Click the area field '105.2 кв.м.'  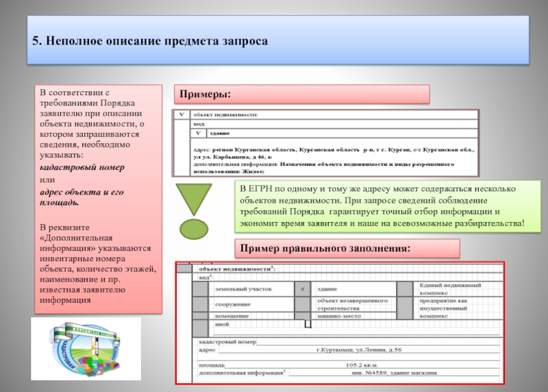pos(362,365)
